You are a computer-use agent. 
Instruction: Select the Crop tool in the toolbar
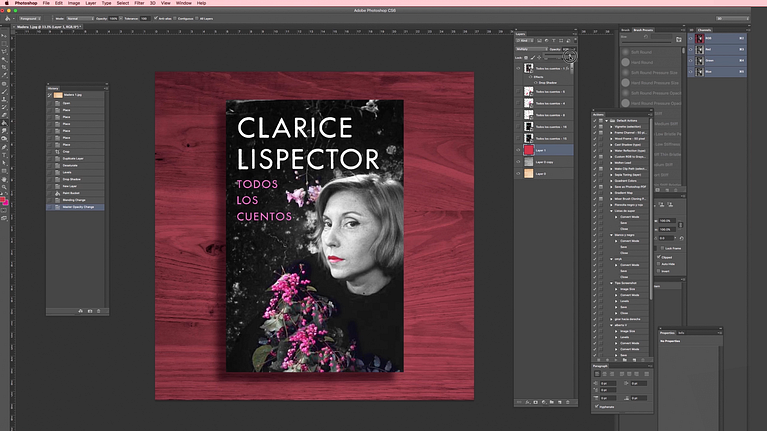tap(5, 66)
